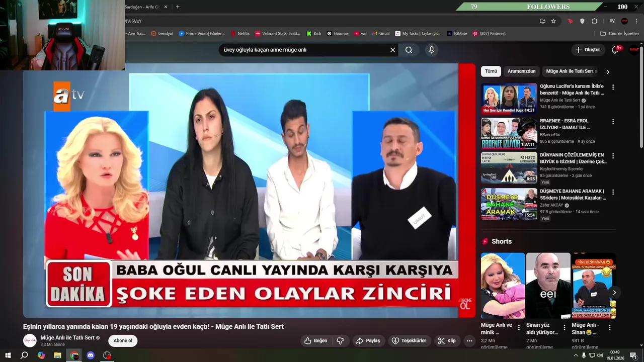Click the Oluştur create button
Screen dimensions: 644x362
[588, 50]
